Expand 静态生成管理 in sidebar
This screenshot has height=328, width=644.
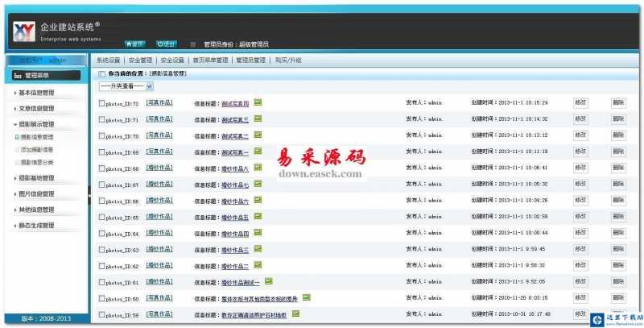(36, 225)
